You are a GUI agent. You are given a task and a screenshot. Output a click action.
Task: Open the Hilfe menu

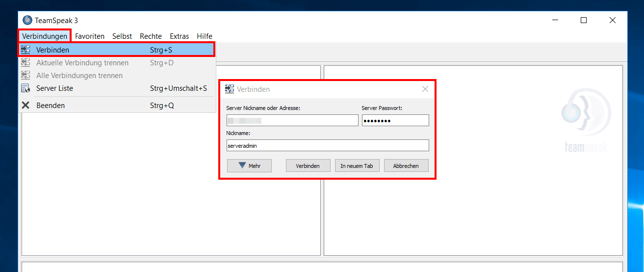[x=205, y=36]
